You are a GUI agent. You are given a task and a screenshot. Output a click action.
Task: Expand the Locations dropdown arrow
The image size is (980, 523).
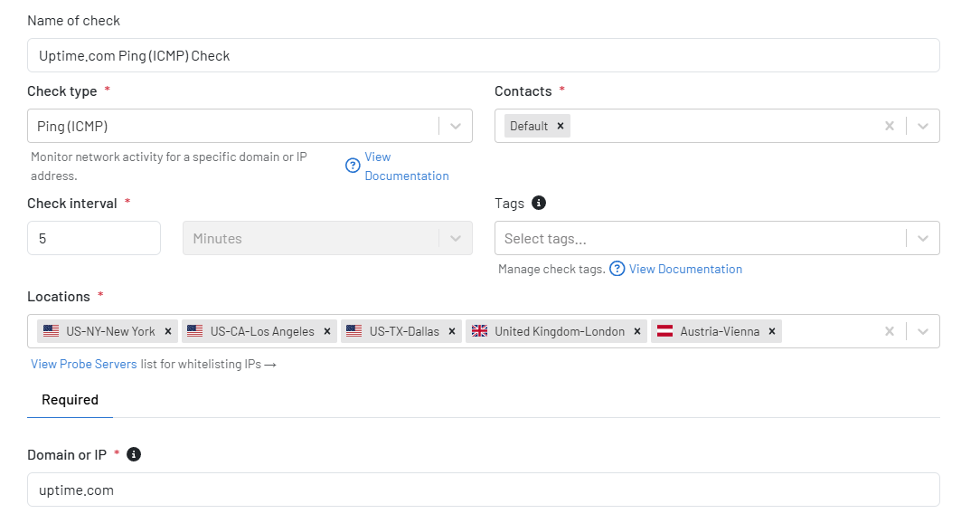click(923, 331)
